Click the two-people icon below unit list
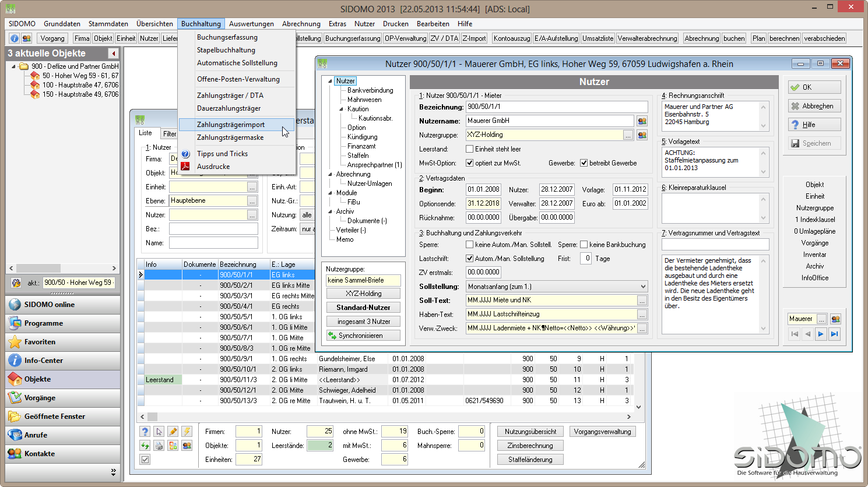868x487 pixels. [187, 446]
